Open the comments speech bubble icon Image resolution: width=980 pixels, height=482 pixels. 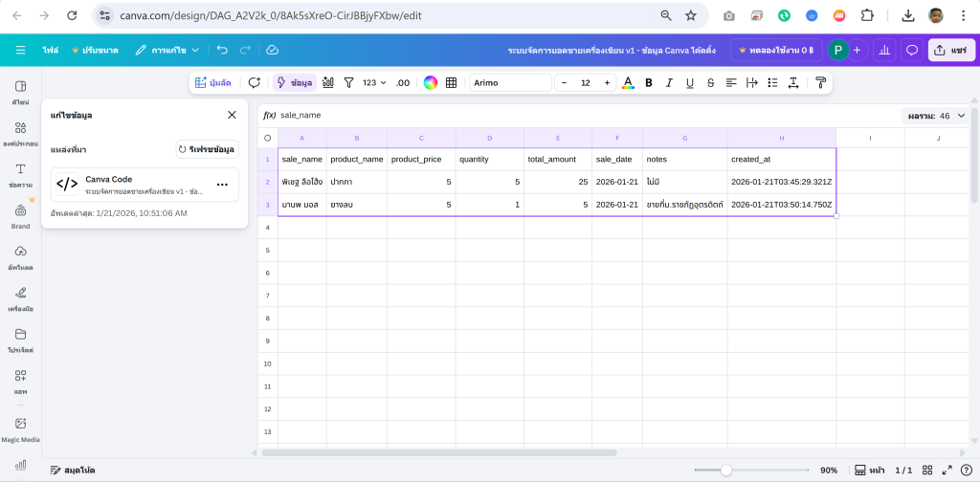912,50
